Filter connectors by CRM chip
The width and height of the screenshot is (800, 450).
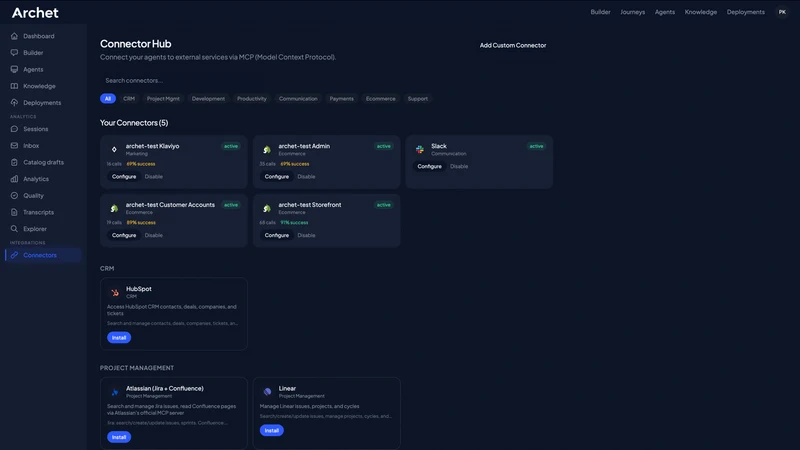(x=129, y=98)
